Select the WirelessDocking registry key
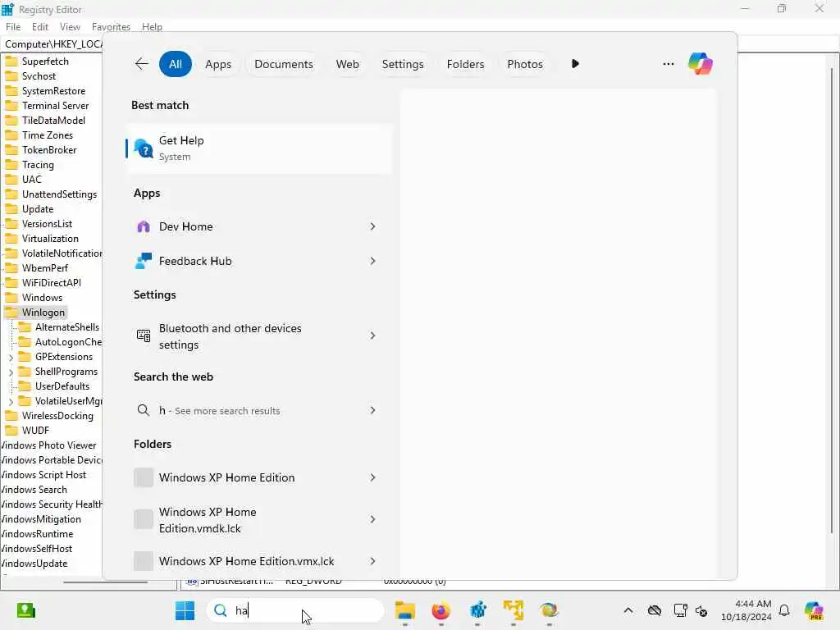This screenshot has width=840, height=630. click(x=57, y=416)
